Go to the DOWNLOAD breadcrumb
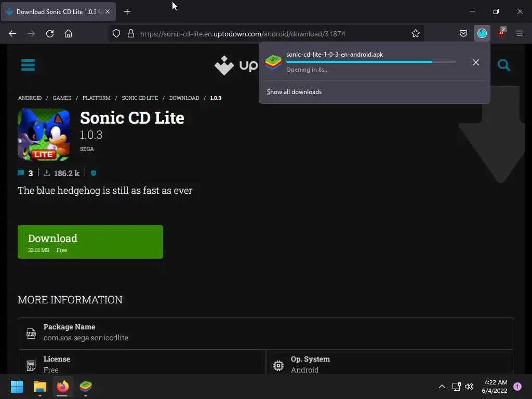The height and width of the screenshot is (399, 532). [184, 98]
